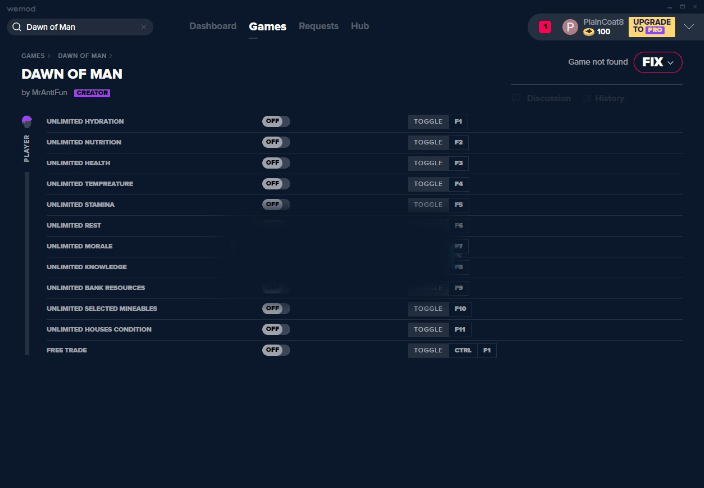704x488 pixels.
Task: Toggle Unlimited Hydration switch
Action: tap(276, 121)
